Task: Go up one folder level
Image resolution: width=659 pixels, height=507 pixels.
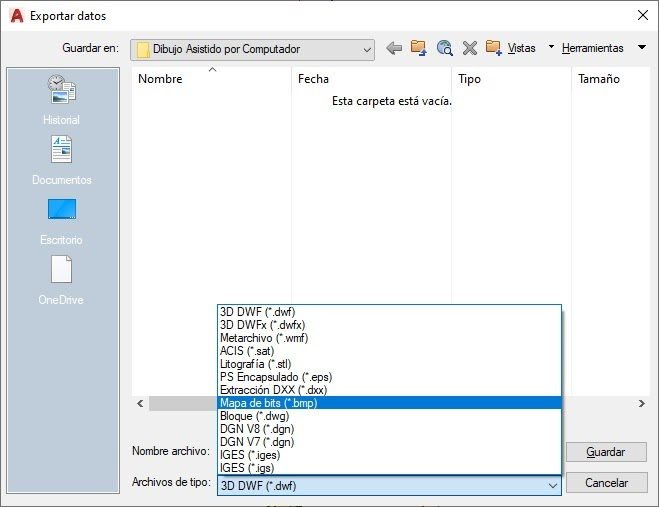Action: tap(419, 48)
